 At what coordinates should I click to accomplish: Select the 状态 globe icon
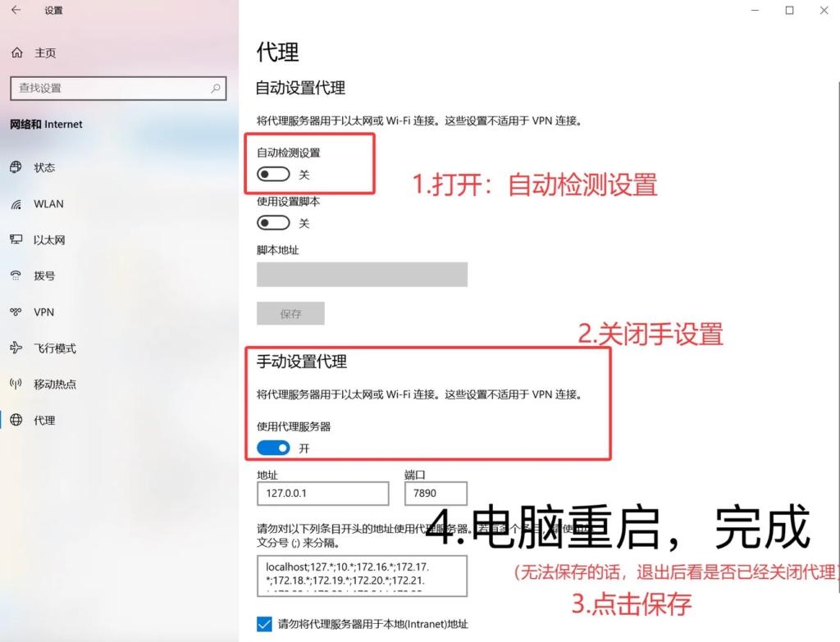coord(16,167)
